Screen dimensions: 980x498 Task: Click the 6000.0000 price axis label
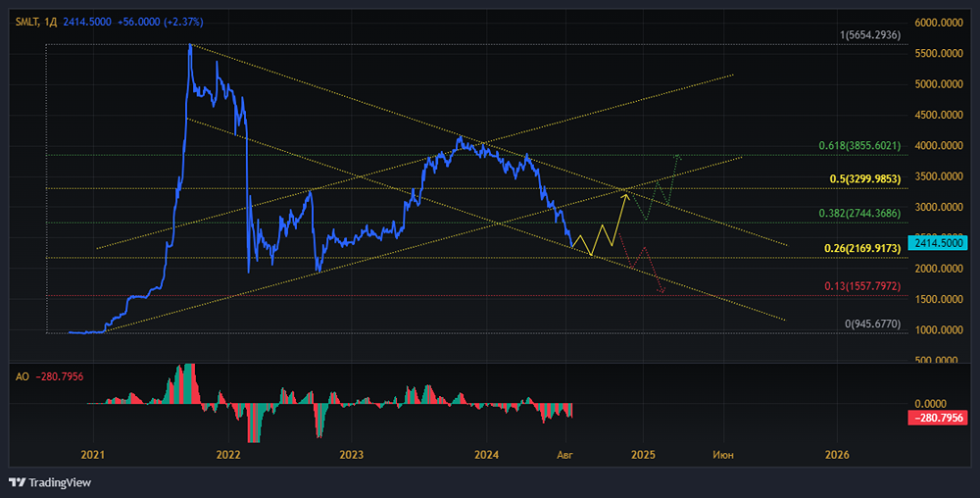point(940,23)
